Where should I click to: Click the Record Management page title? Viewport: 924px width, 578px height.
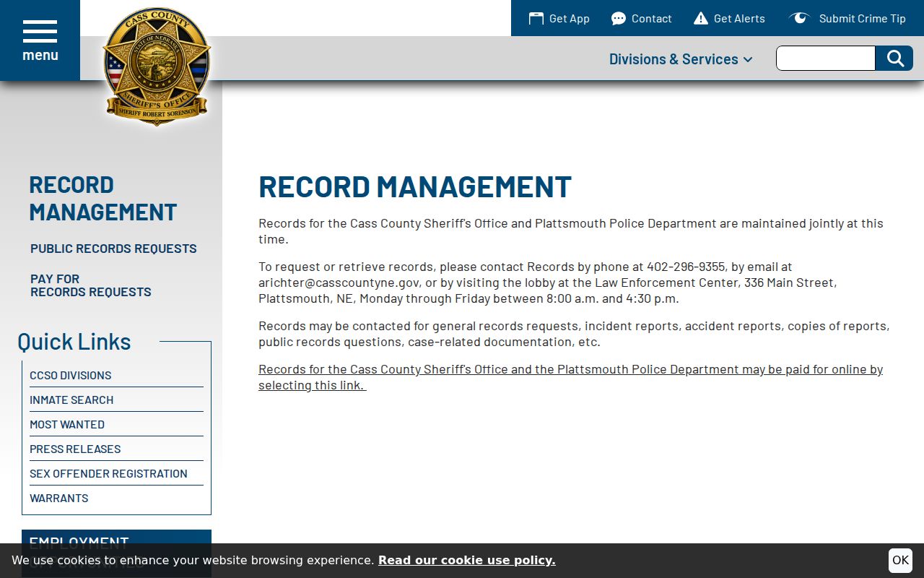coord(415,186)
